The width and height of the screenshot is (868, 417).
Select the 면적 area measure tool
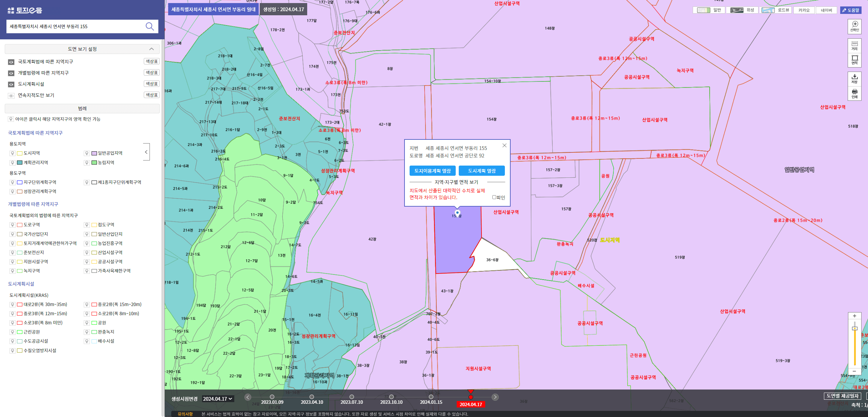[x=854, y=60]
